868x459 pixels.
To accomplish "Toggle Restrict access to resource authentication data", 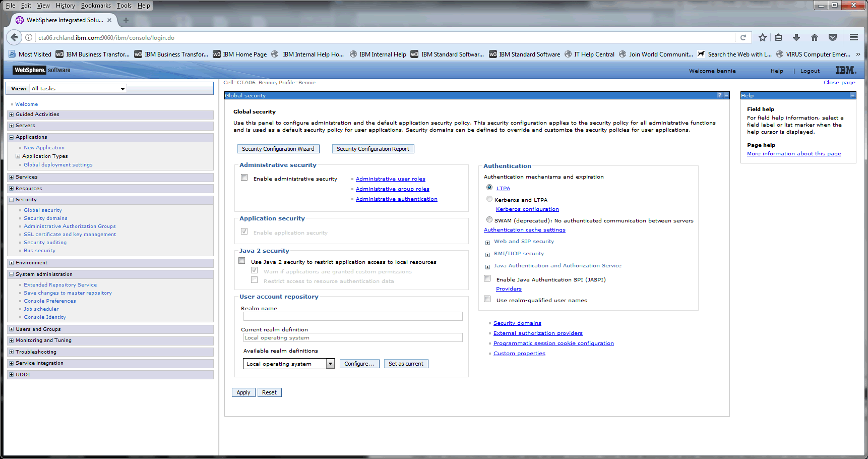I will point(255,280).
